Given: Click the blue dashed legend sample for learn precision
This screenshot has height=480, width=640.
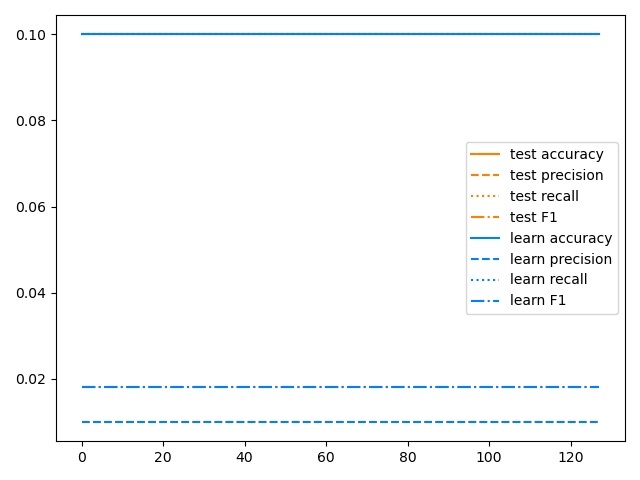Looking at the screenshot, I should click(485, 259).
